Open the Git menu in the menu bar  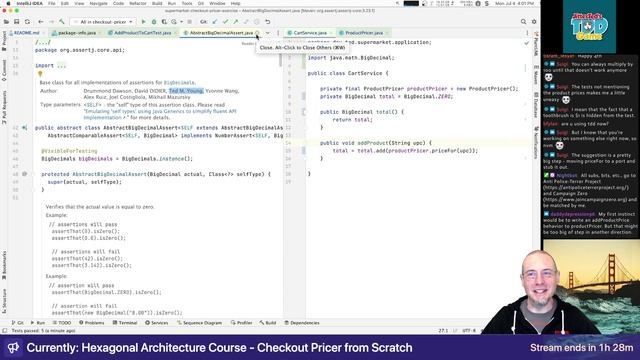tap(201, 3)
